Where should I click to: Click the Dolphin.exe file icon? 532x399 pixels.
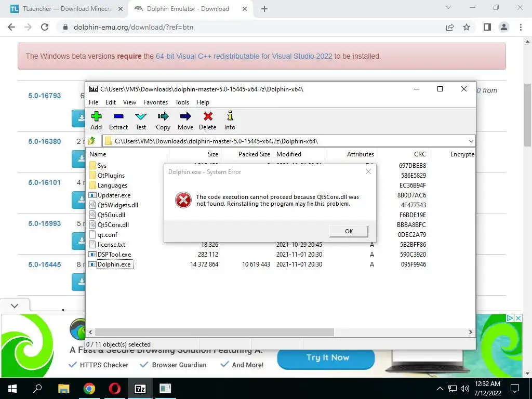coord(92,264)
